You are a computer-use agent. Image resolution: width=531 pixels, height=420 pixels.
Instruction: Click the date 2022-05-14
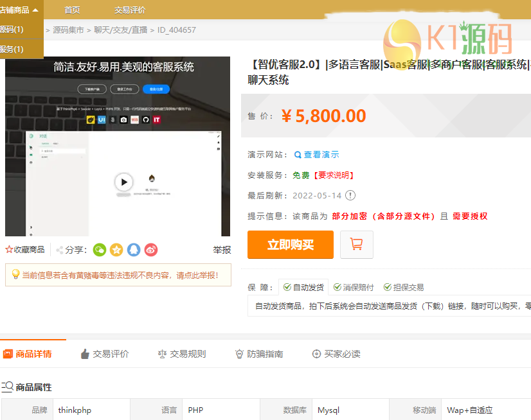click(317, 196)
